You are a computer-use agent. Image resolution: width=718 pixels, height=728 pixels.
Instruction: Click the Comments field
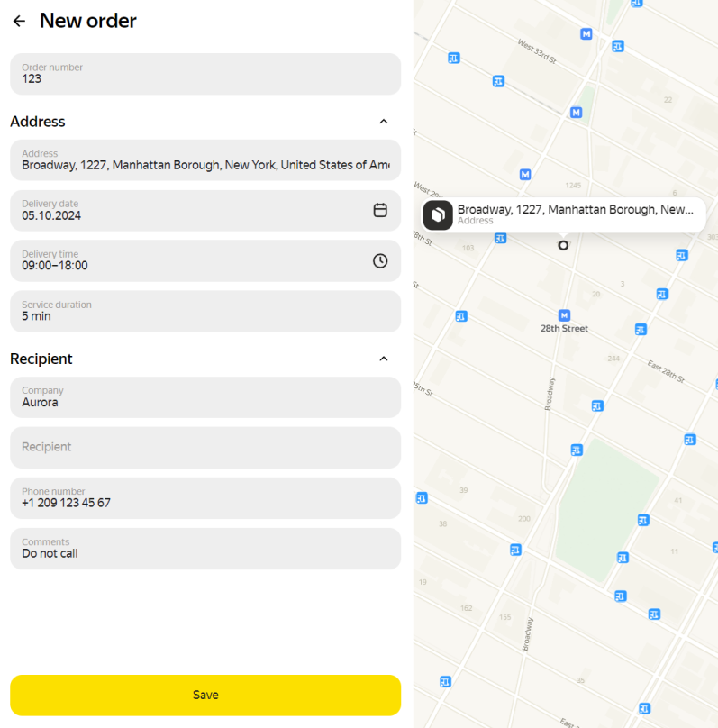coord(205,549)
